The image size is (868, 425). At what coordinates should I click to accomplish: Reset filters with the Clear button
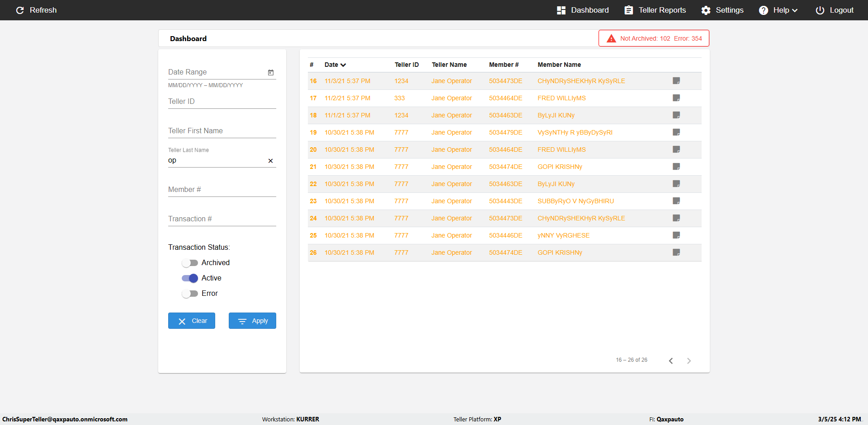(192, 321)
